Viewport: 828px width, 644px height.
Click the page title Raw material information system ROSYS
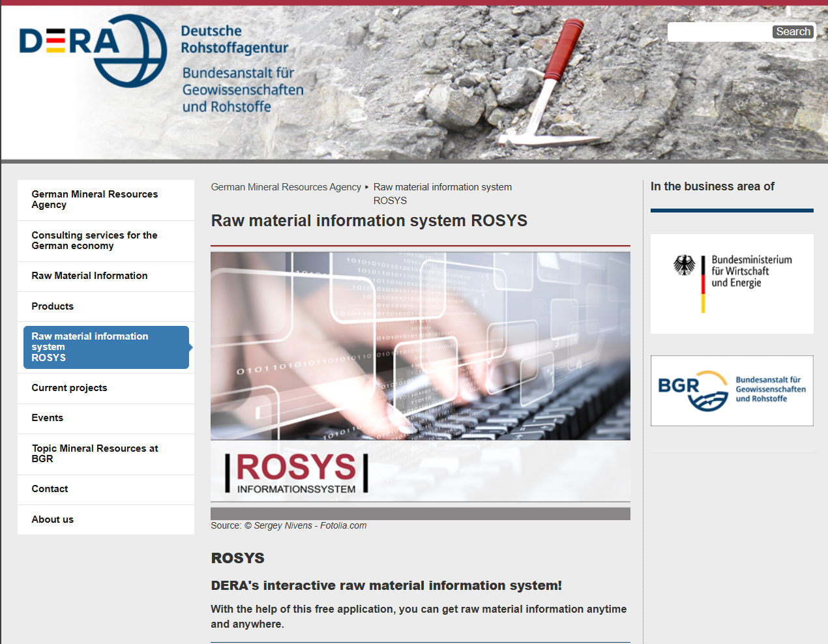tap(369, 221)
